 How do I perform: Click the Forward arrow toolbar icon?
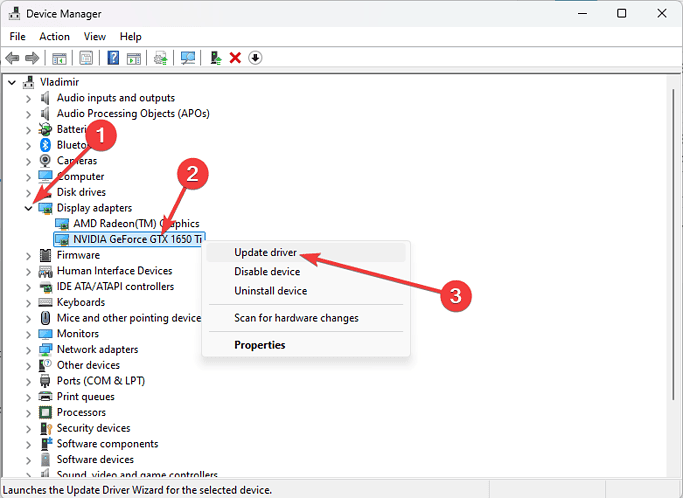pyautogui.click(x=33, y=58)
